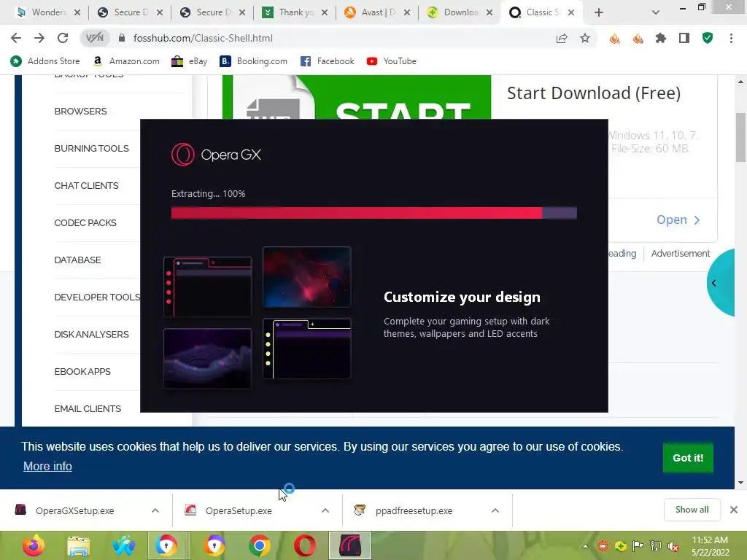Viewport: 747px width, 560px height.
Task: Toggle the browser side panel icon
Action: [x=684, y=38]
